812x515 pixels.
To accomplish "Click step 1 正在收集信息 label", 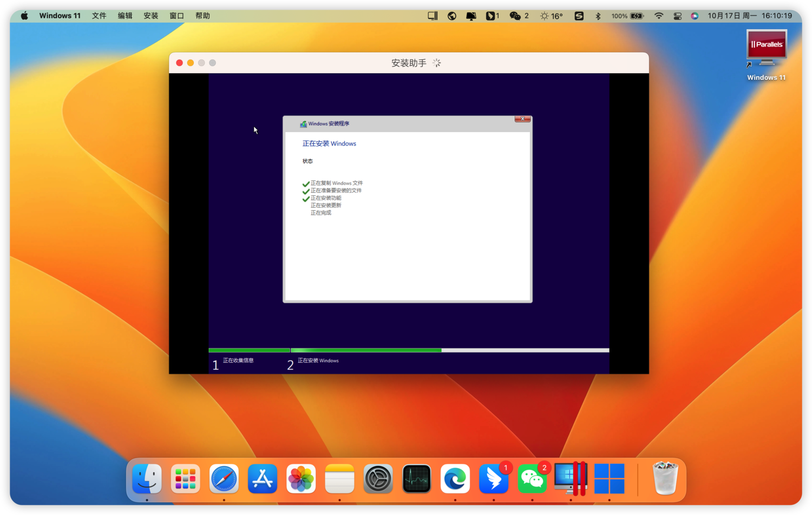I will tap(238, 360).
